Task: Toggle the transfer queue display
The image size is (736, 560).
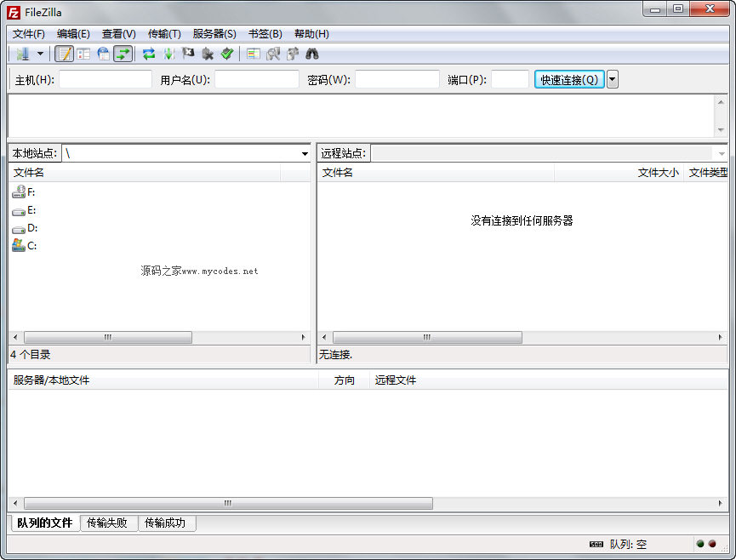Action: [123, 54]
